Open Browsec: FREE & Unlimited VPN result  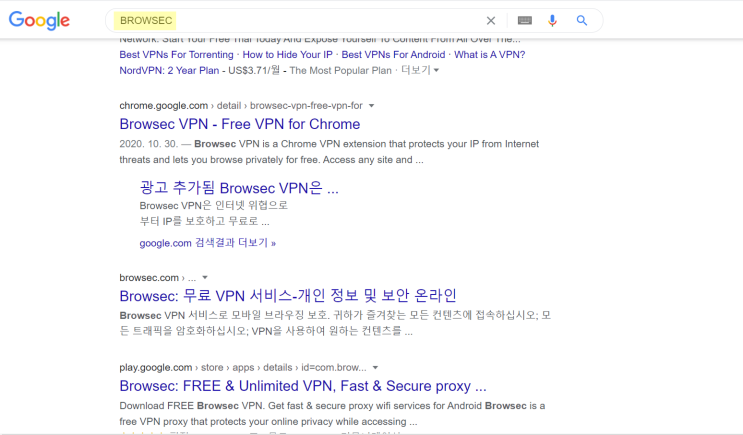[303, 386]
